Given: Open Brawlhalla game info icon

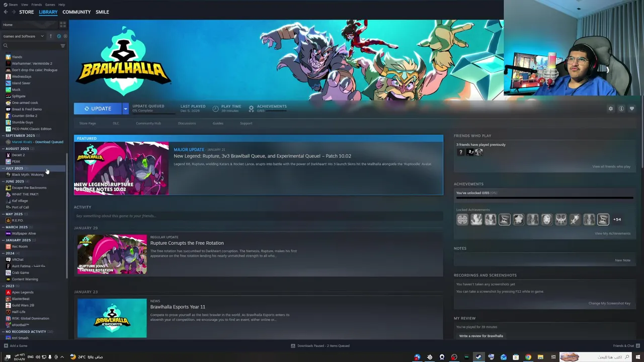Looking at the screenshot, I should click(x=621, y=109).
